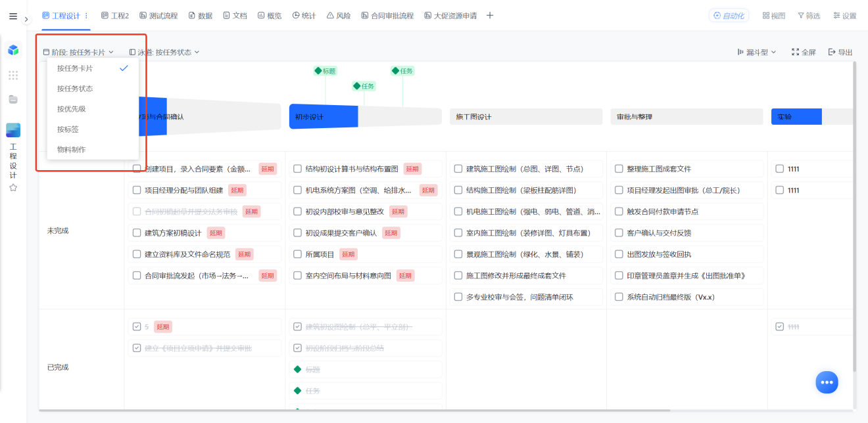Viewport: 868px width, 423px height.
Task: Expand the sidebar with the arrow button
Action: point(26,20)
